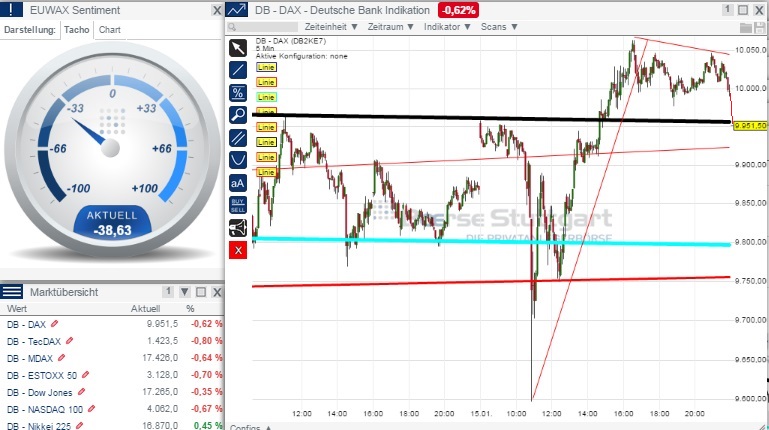Click the 17.426,0 value in MDAX row
This screenshot has width=769, height=430.
click(160, 358)
